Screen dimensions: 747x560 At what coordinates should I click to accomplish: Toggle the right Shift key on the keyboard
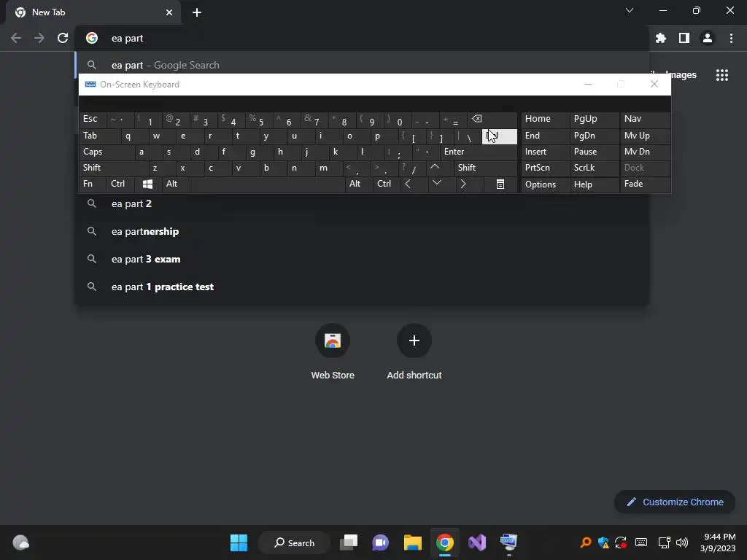click(485, 168)
